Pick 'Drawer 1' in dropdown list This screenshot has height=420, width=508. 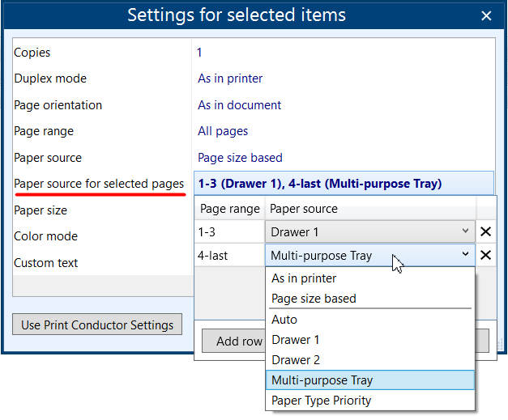click(x=296, y=340)
